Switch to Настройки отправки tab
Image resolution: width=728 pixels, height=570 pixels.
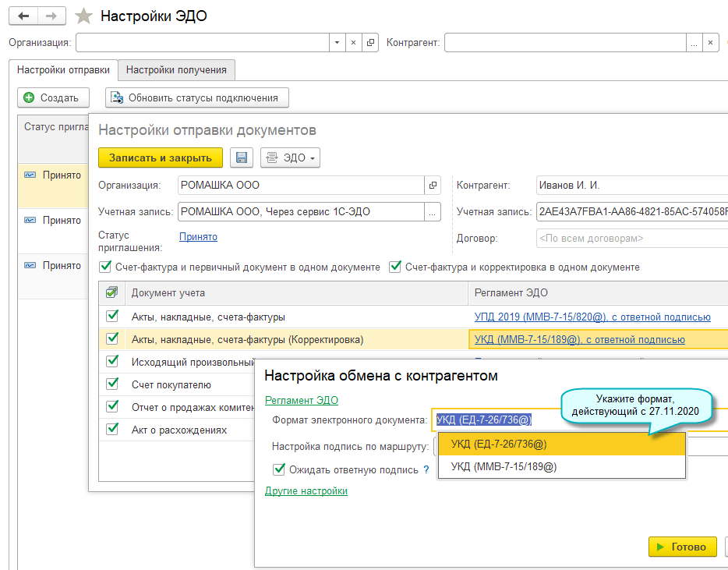63,69
